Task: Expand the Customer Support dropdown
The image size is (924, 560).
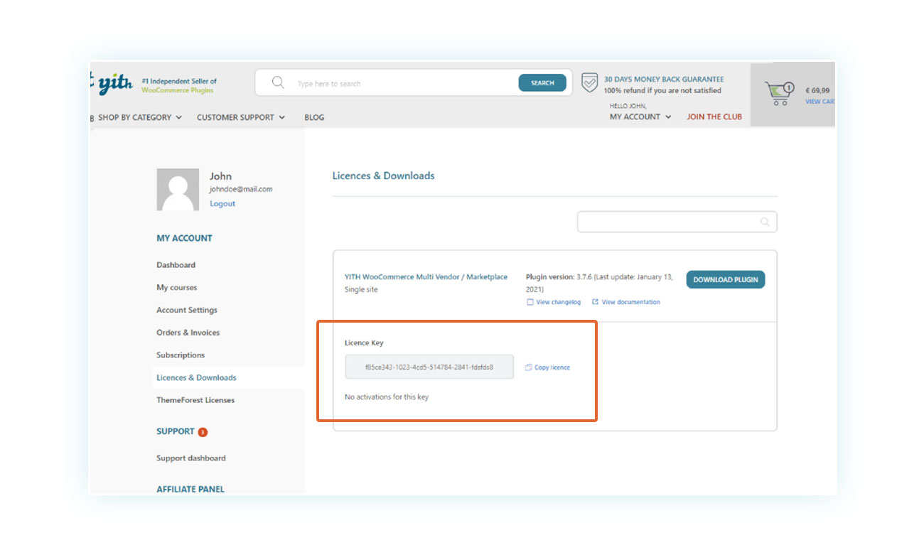Action: (240, 117)
